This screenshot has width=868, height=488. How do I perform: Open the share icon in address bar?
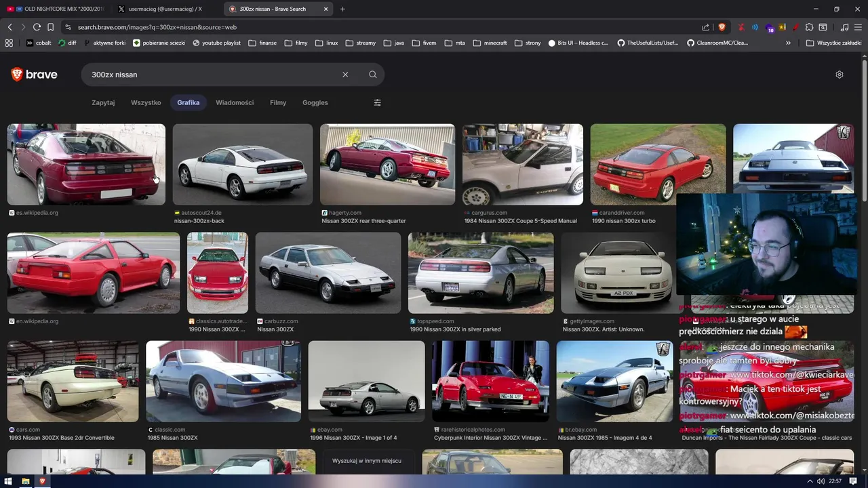click(706, 27)
